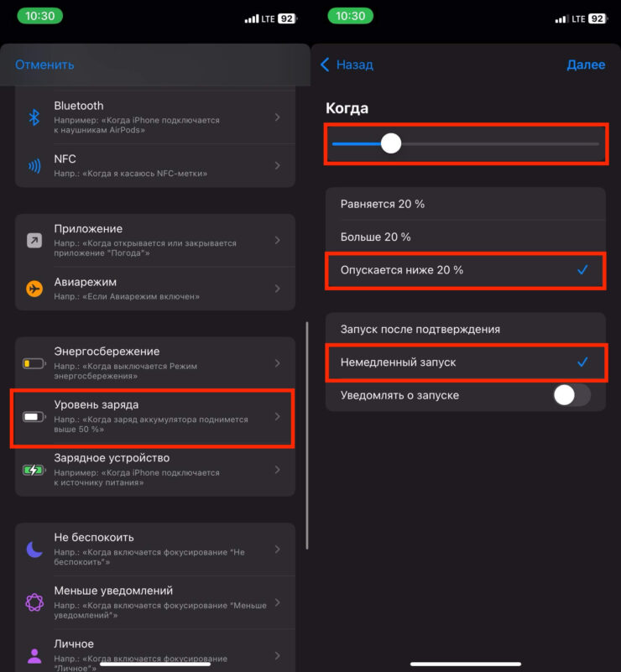The width and height of the screenshot is (621, 672).
Task: Tap the Bluetooth icon in the trigger list
Action: (34, 117)
